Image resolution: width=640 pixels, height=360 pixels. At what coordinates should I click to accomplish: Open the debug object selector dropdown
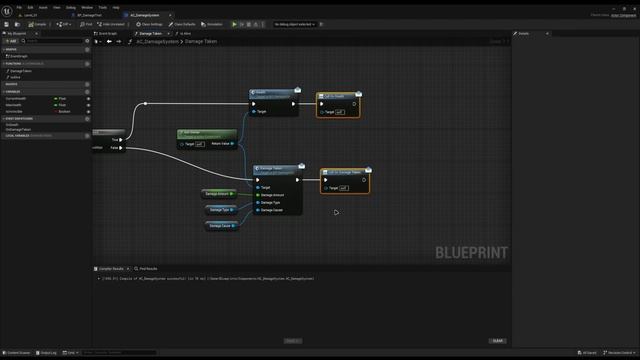[295, 24]
